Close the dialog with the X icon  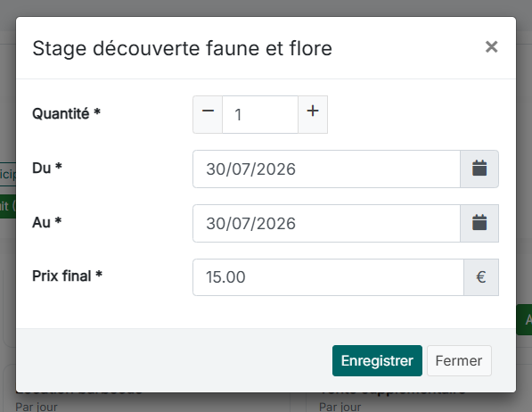click(x=491, y=47)
